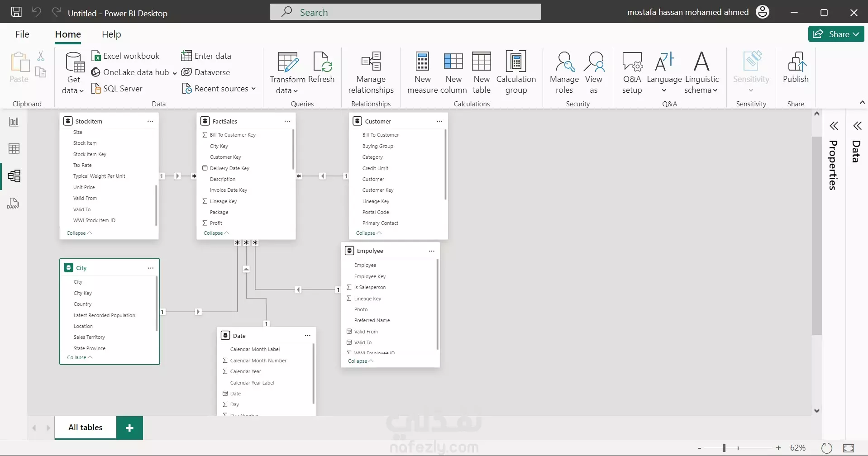Viewport: 868px width, 456px height.
Task: Click the user account avatar
Action: click(x=763, y=12)
